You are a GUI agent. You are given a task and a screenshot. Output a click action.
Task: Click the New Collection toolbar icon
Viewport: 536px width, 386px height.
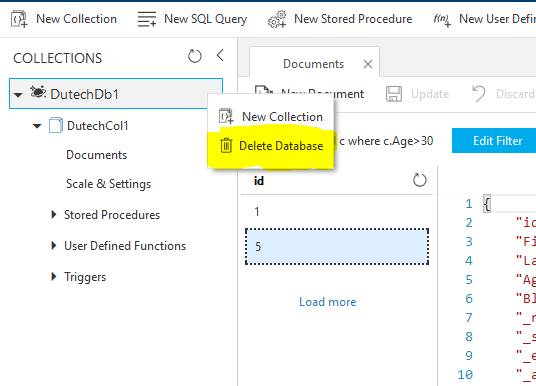pos(19,19)
